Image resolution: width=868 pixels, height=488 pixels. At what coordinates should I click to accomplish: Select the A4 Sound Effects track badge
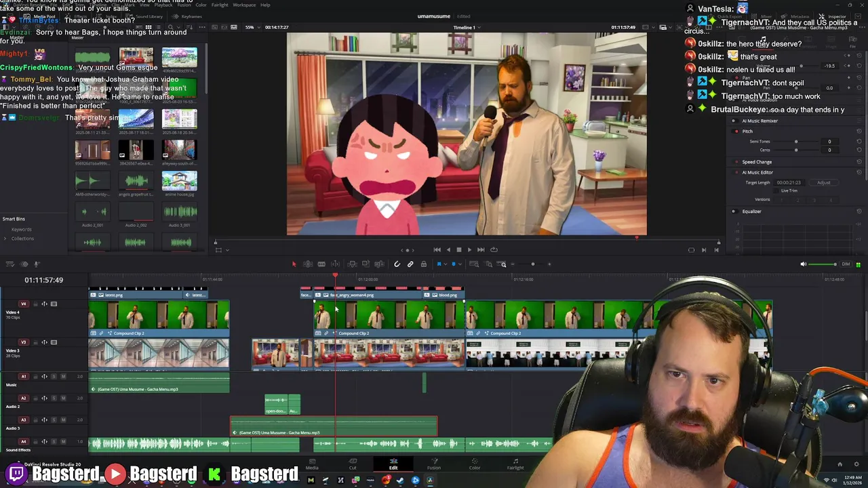tap(24, 441)
